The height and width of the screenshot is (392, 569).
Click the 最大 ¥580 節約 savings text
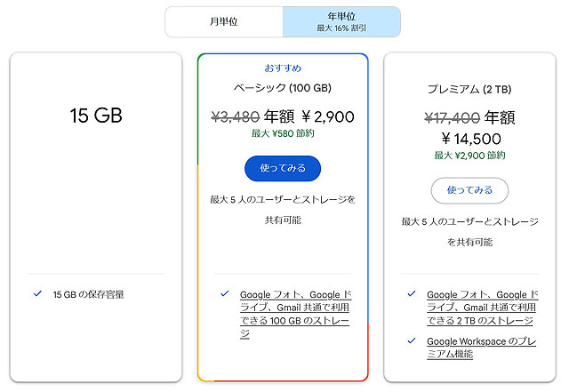[x=282, y=134]
